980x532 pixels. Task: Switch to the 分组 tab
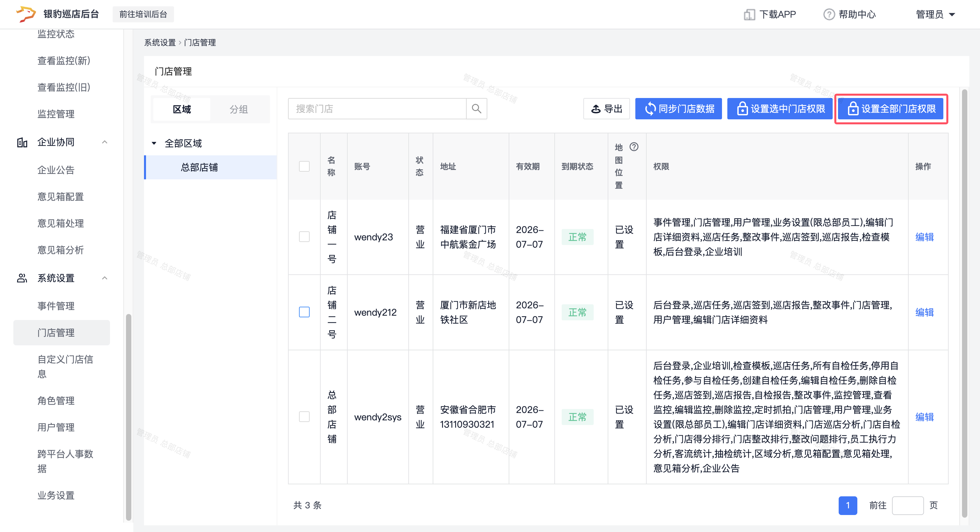point(239,109)
